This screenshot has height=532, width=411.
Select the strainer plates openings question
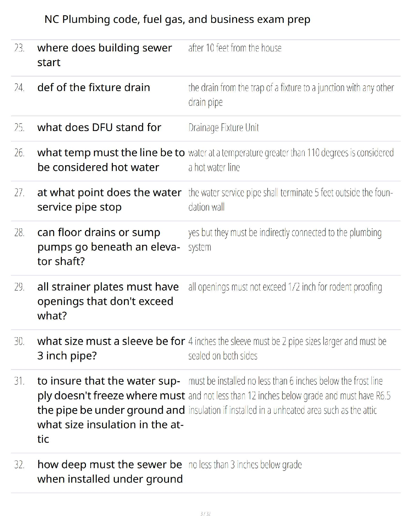(x=108, y=301)
